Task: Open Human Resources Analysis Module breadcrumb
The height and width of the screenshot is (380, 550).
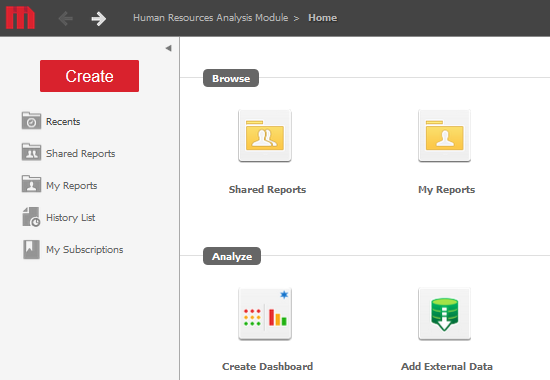Action: [210, 18]
